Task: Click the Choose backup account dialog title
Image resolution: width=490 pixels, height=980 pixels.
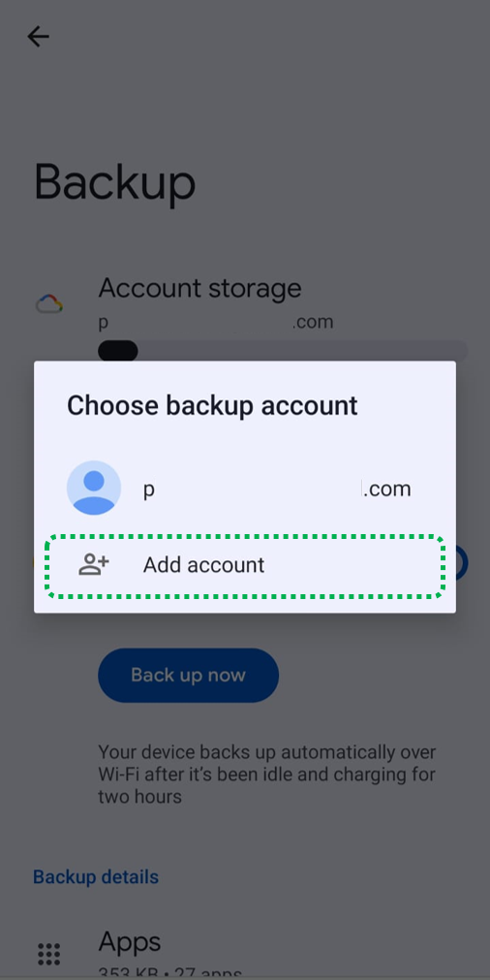Action: (212, 405)
